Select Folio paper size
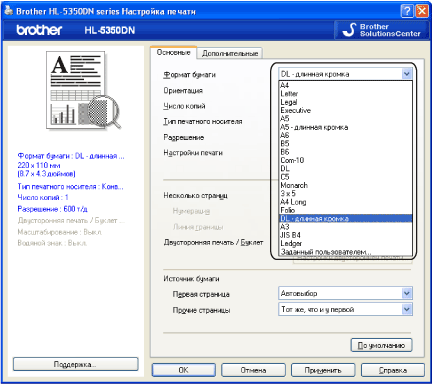The width and height of the screenshot is (433, 384). tap(345, 210)
